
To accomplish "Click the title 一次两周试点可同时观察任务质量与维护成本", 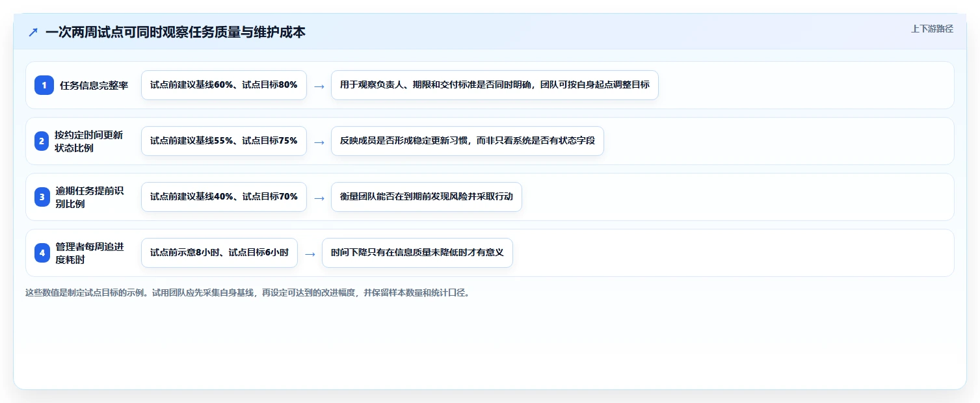I will [x=176, y=32].
